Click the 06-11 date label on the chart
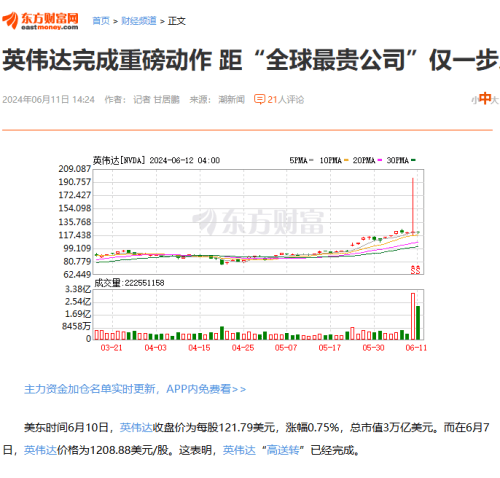Screen dimensions: 500x478 click(x=416, y=348)
